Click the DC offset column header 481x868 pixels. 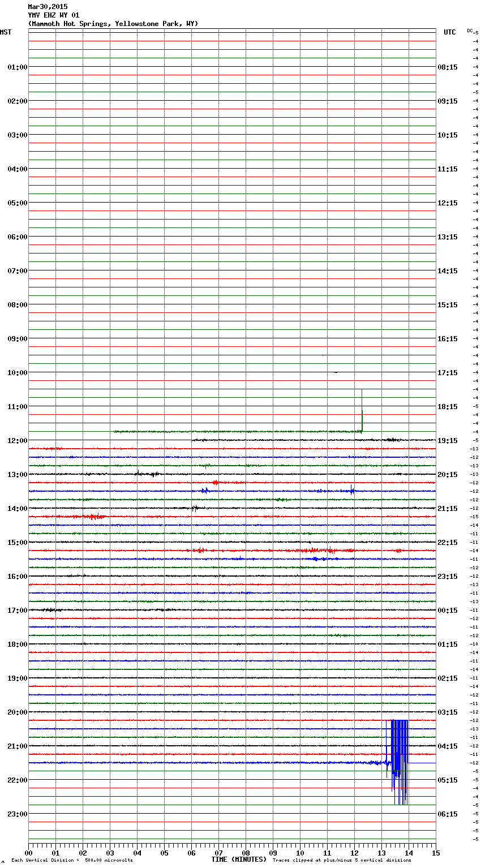coord(472,31)
